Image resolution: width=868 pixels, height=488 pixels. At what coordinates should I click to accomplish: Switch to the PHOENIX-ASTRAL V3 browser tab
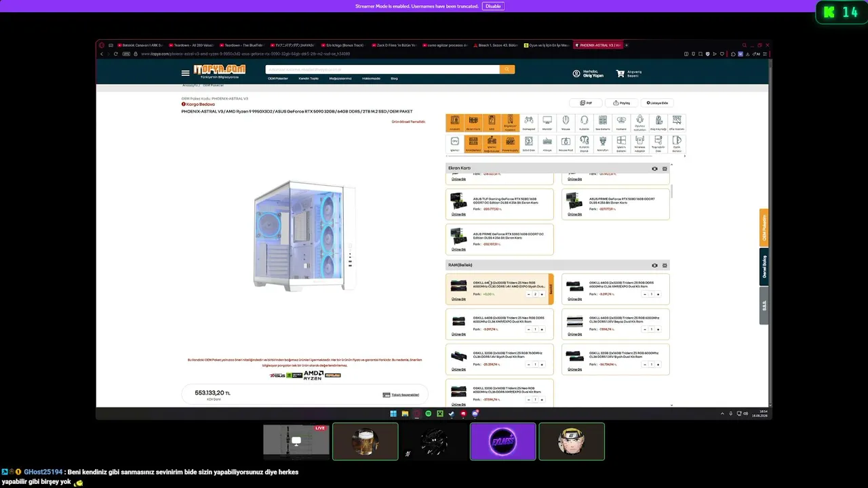tap(597, 45)
